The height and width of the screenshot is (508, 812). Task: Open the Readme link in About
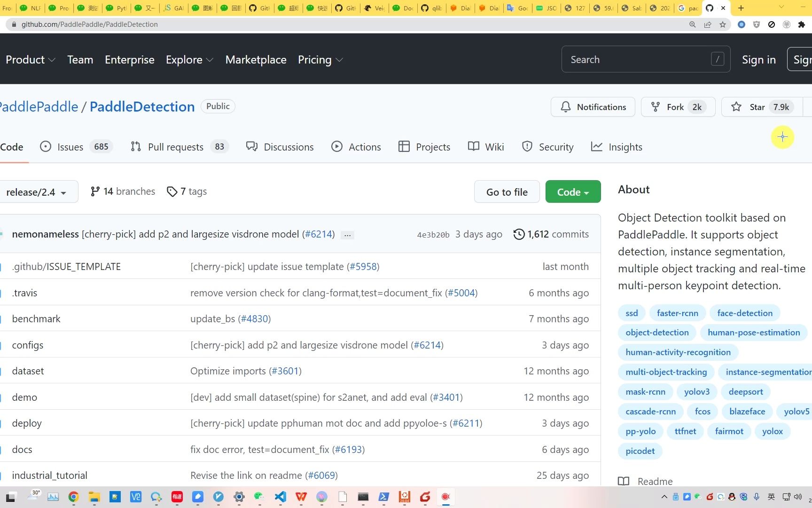click(646, 481)
